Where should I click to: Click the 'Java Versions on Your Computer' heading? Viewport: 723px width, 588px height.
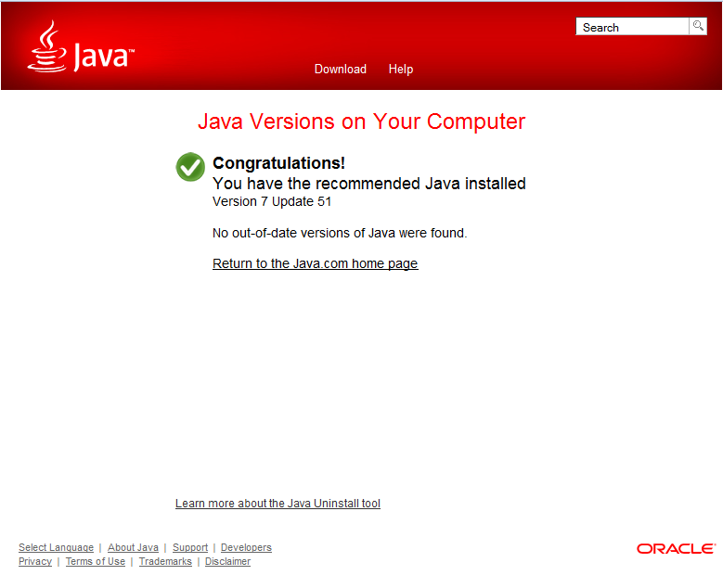pos(362,121)
